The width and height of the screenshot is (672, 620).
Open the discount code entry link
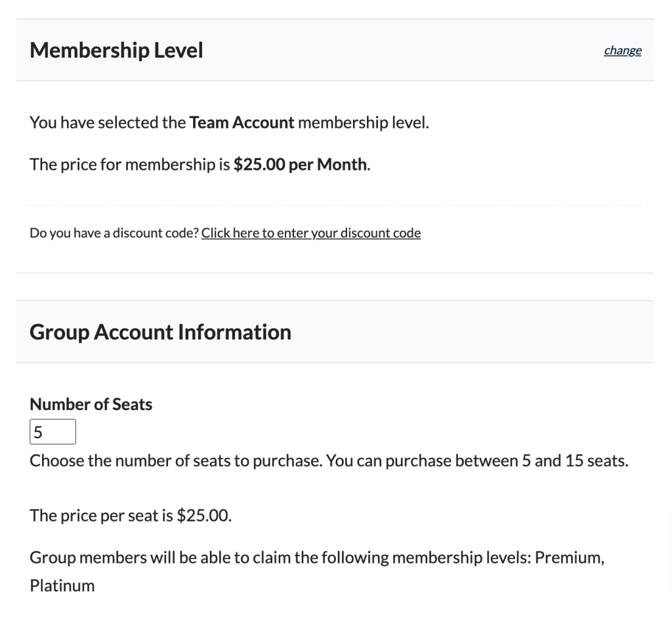311,232
